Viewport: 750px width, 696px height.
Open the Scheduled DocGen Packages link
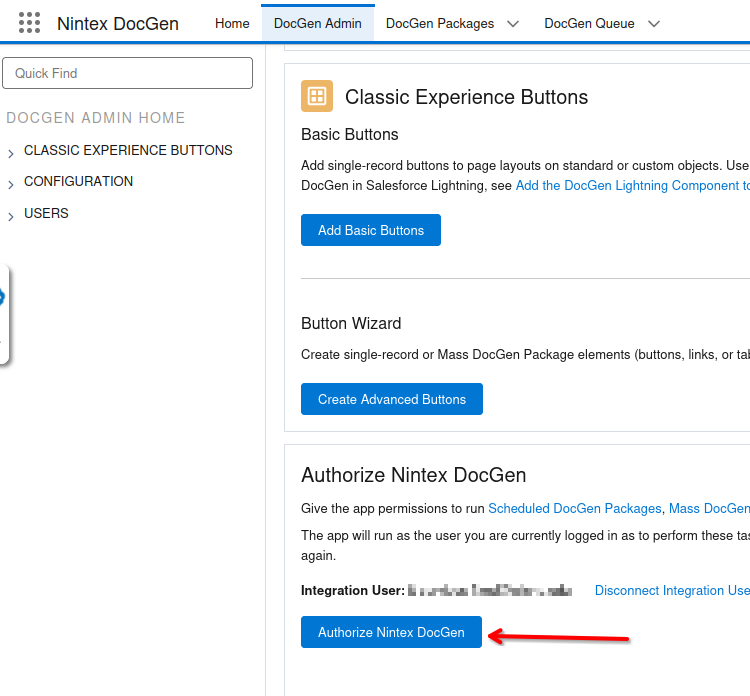[x=574, y=508]
